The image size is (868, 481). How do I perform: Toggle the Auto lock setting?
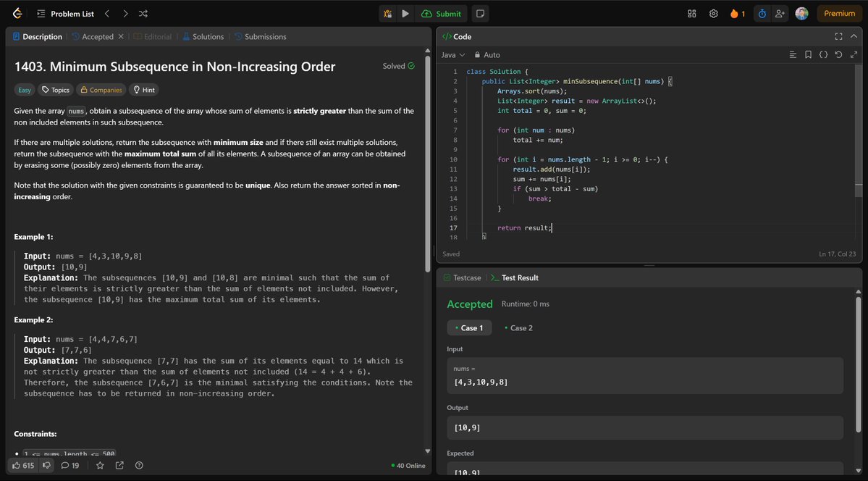pos(486,55)
